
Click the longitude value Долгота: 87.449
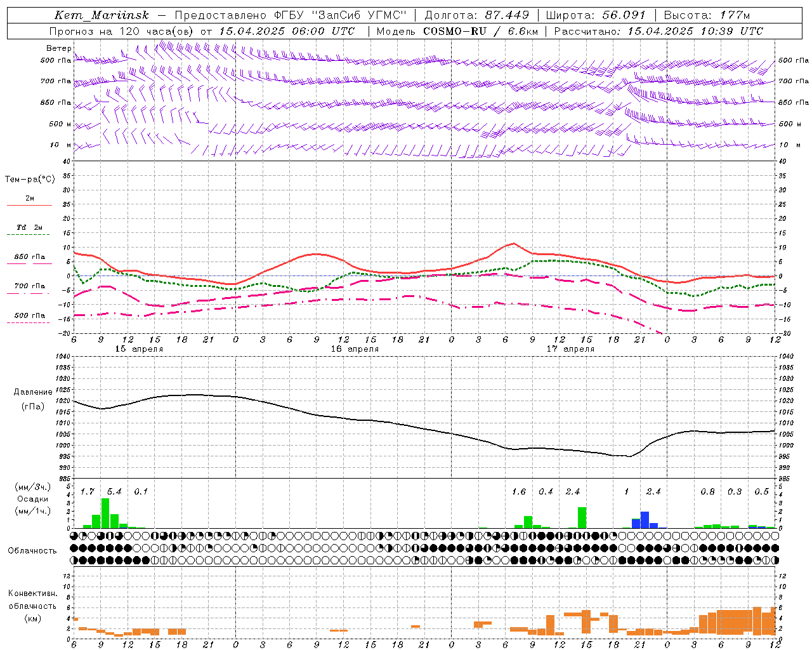coord(477,15)
